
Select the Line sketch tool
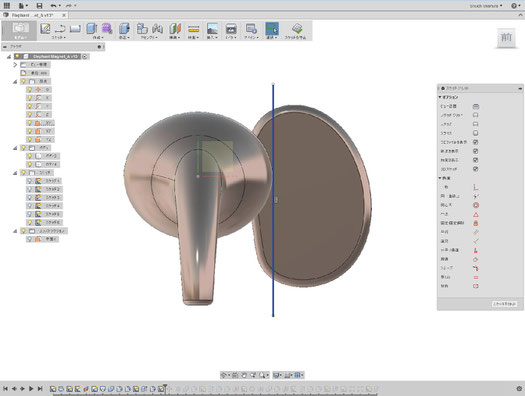tap(60, 28)
